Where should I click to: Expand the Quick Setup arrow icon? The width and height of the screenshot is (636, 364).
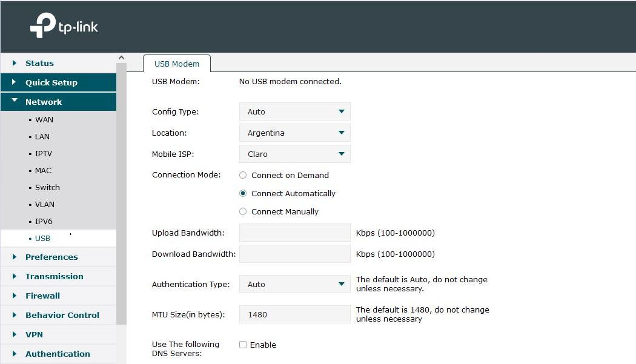coord(15,82)
